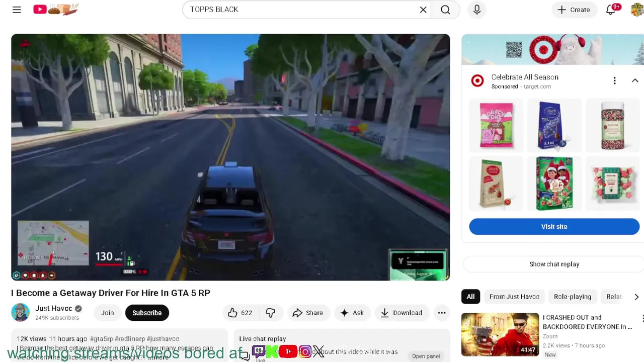Run search with the magnifier button
This screenshot has height=362, width=644.
click(x=445, y=10)
